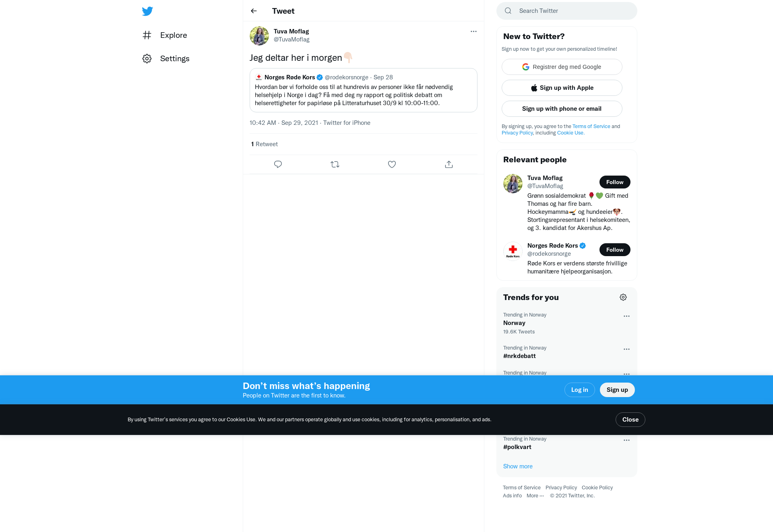Click the Twitter bird logo
773x532 pixels.
tap(147, 11)
